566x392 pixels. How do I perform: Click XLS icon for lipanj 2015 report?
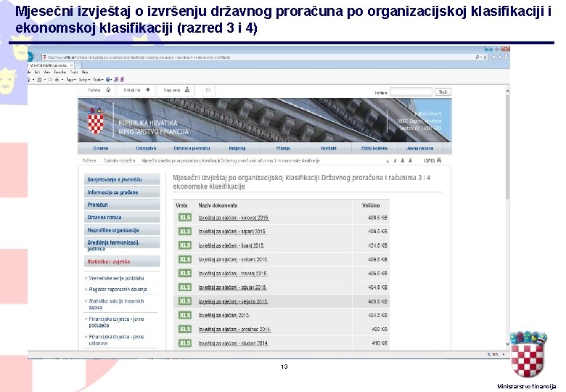coord(185,245)
